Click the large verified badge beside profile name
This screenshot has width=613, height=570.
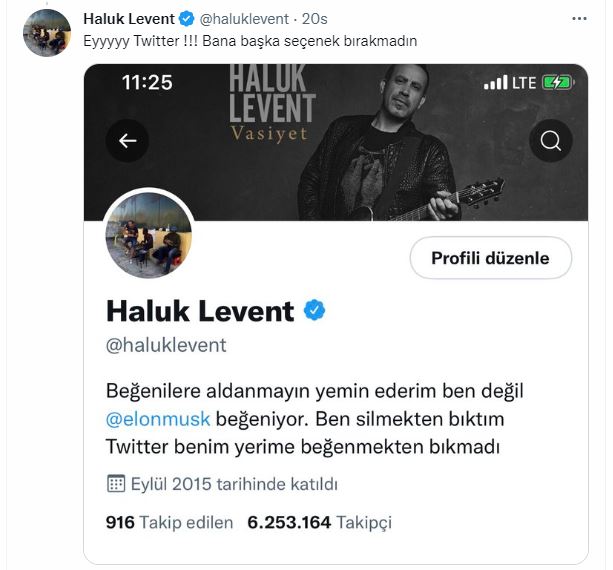point(315,310)
